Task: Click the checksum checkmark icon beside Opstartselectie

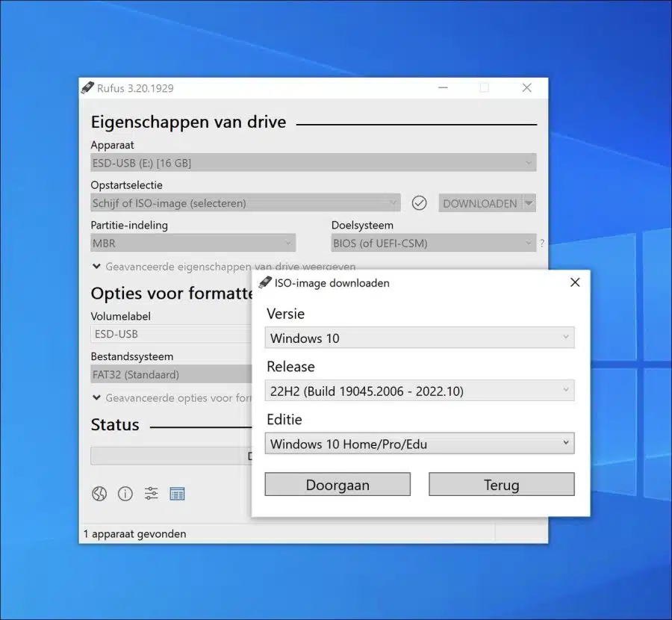Action: tap(419, 203)
